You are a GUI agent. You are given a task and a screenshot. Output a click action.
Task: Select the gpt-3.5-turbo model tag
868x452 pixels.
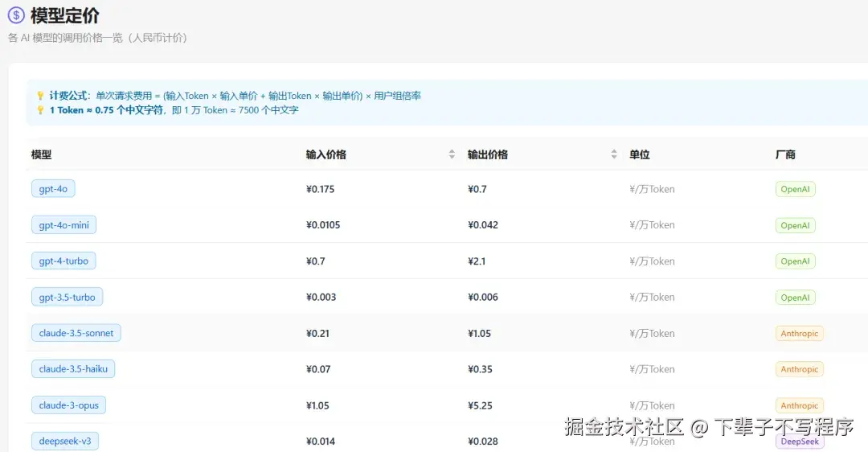click(67, 297)
